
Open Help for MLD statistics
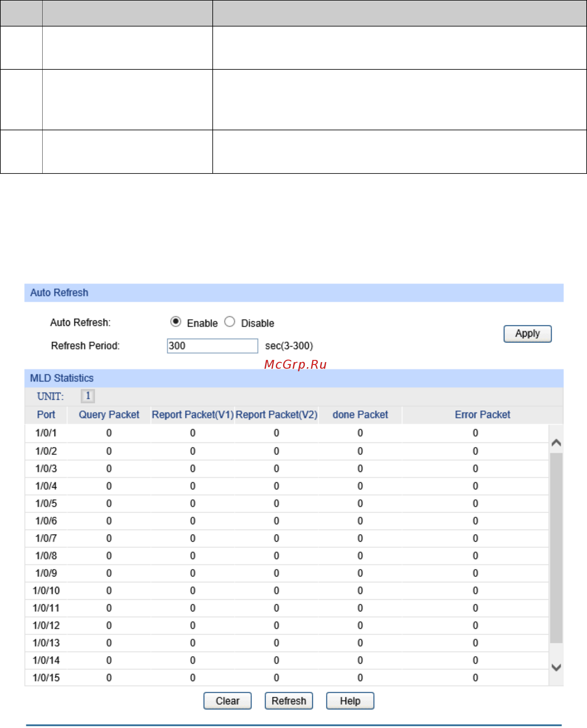(350, 701)
